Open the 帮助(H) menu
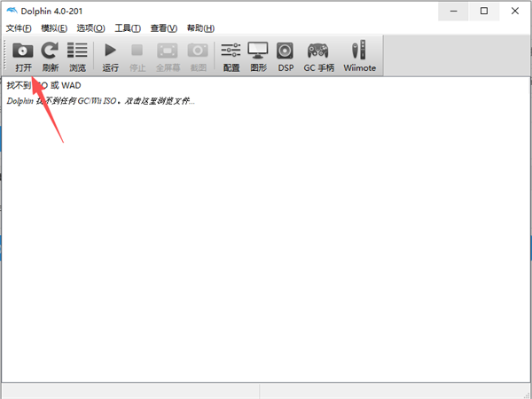This screenshot has height=399, width=532. coord(200,28)
